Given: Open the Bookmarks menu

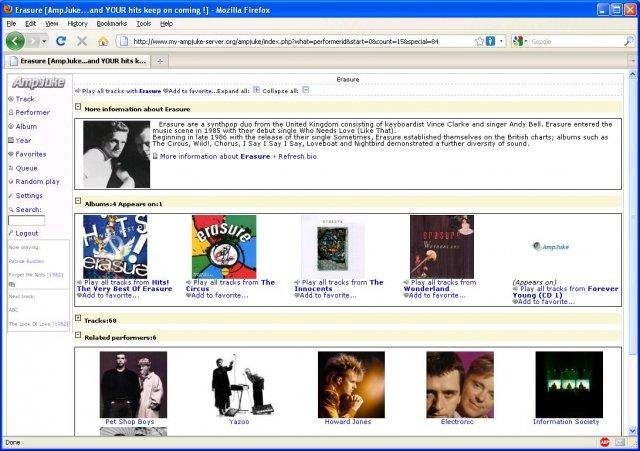Looking at the screenshot, I should pos(111,24).
